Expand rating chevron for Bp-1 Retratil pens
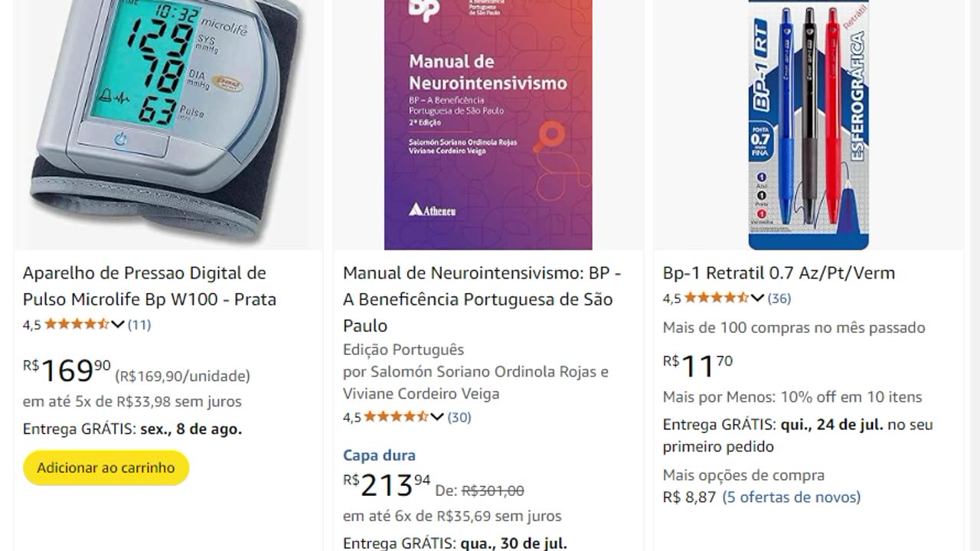 tap(757, 298)
